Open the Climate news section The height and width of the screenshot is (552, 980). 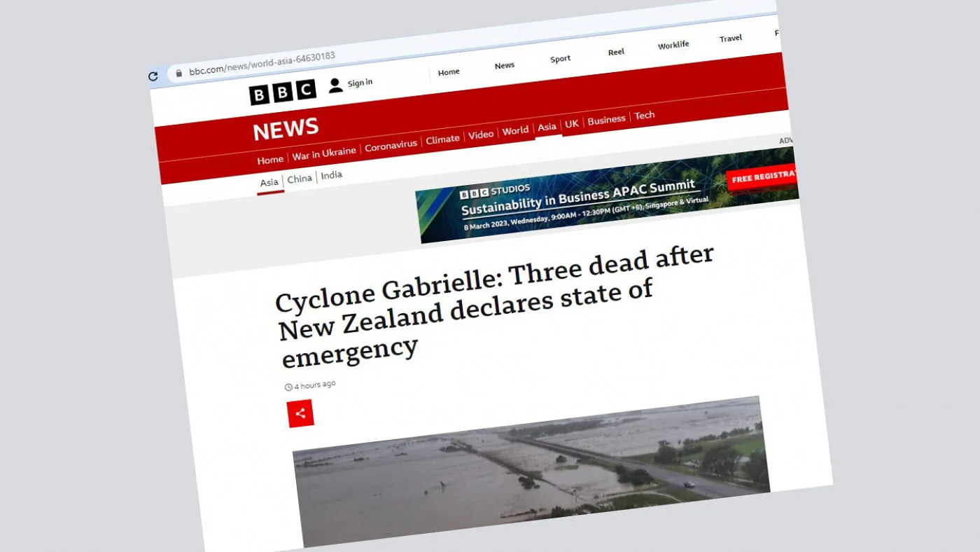[x=442, y=139]
